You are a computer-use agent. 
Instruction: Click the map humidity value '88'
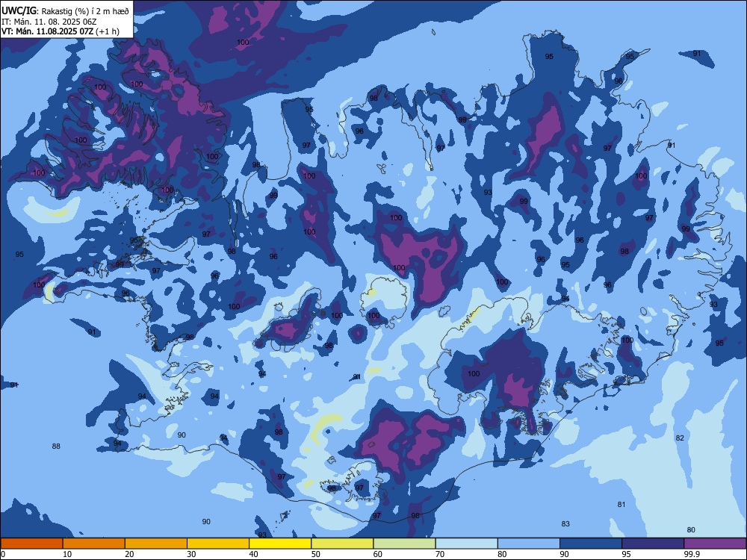pyautogui.click(x=56, y=447)
